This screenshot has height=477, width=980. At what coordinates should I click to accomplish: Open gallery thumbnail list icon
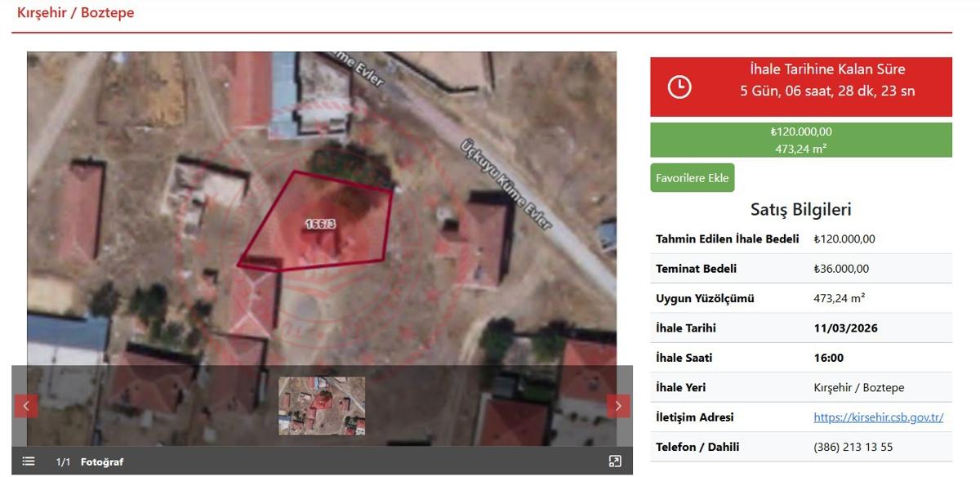click(29, 461)
